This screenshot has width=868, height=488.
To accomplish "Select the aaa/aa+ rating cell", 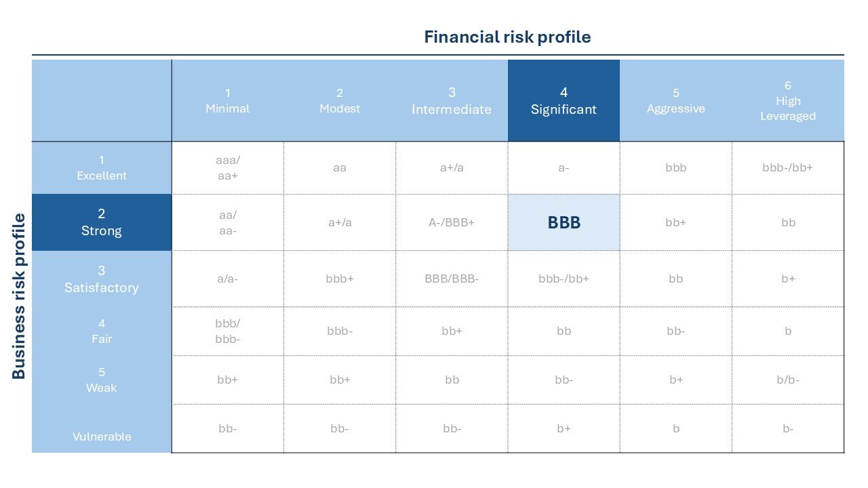I will click(228, 168).
